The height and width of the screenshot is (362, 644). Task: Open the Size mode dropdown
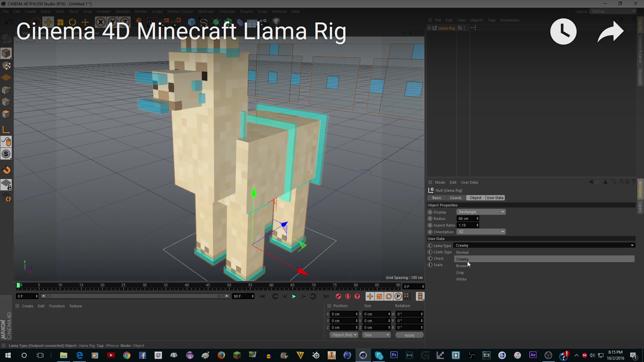376,335
